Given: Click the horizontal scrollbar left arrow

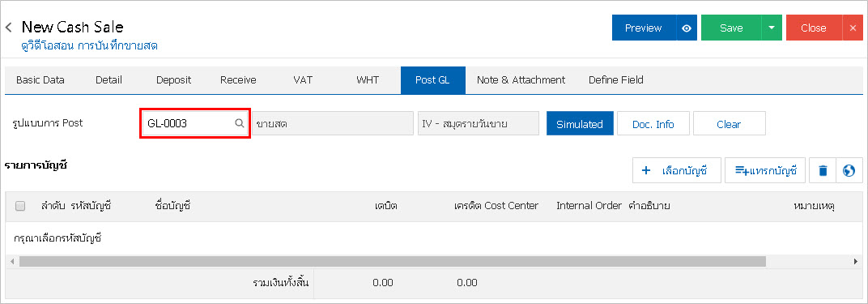Looking at the screenshot, I should [13, 261].
